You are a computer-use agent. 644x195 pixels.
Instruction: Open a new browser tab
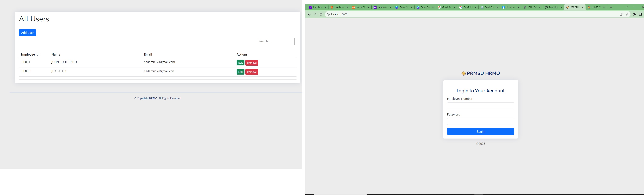pos(611,7)
